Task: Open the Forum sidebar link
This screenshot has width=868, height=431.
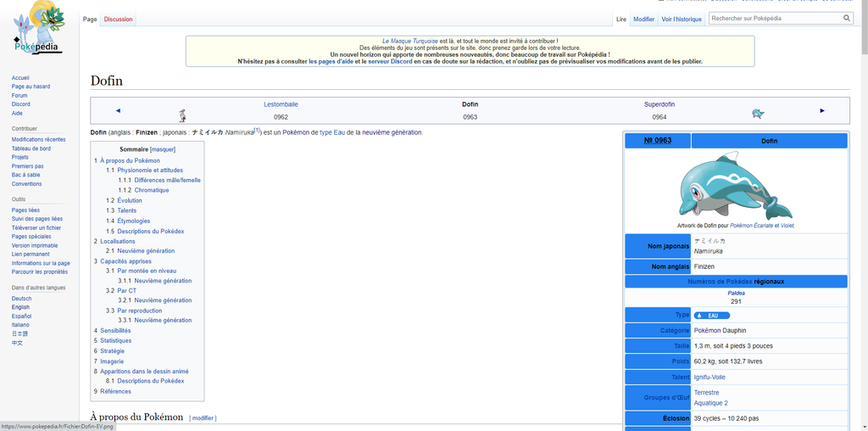Action: pos(19,95)
